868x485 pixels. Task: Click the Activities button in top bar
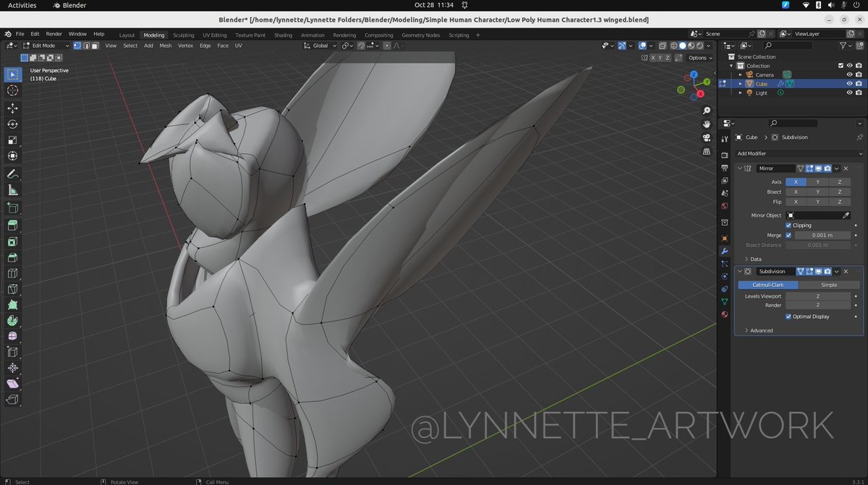coord(22,5)
